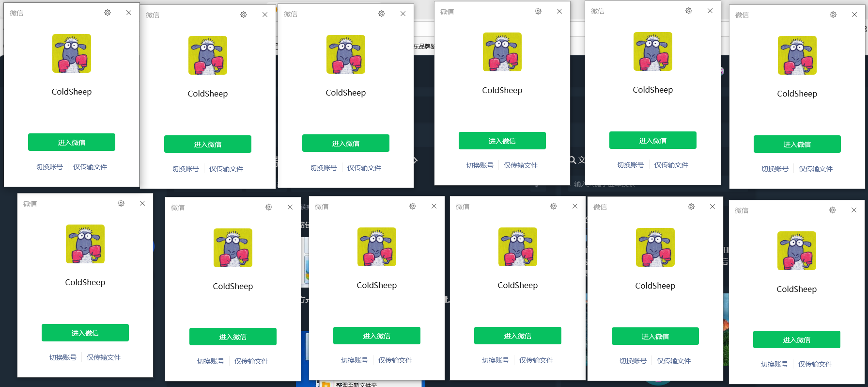Click 切换账号 in third bottom-row WeChat window

(355, 360)
